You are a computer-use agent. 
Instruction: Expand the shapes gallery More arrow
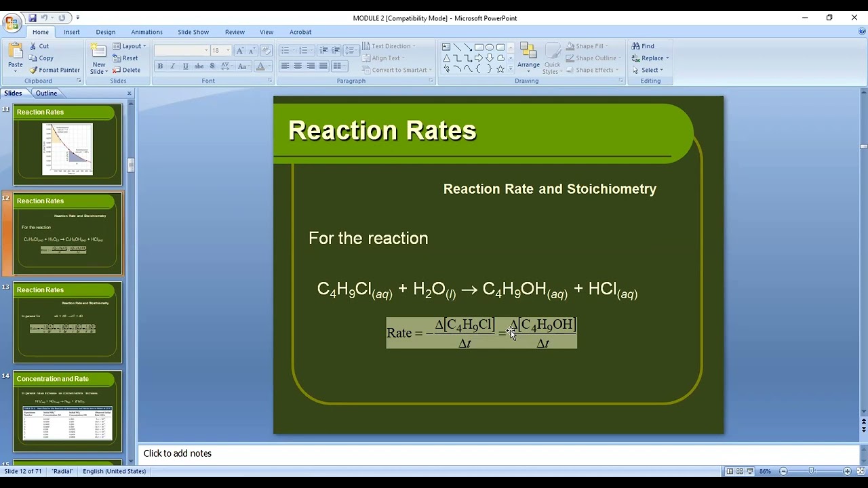click(511, 70)
